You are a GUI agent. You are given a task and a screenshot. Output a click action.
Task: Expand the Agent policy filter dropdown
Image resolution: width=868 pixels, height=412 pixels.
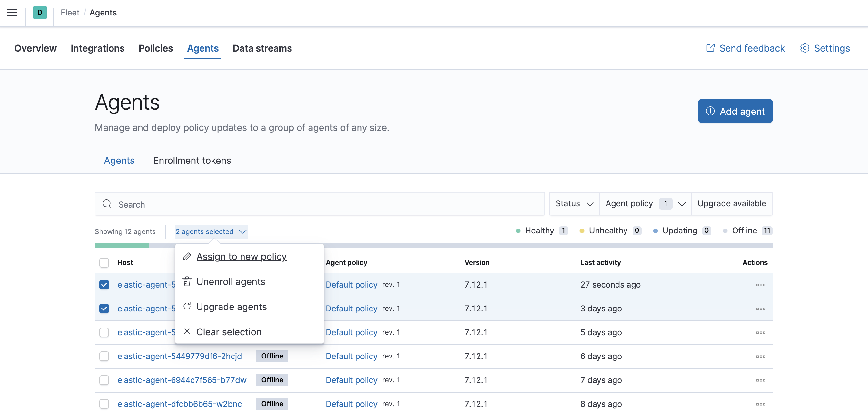point(644,203)
